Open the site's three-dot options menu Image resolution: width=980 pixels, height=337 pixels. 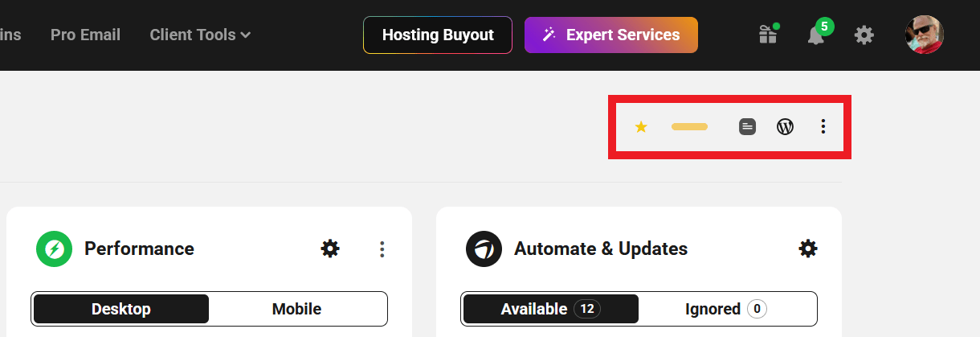tap(823, 126)
